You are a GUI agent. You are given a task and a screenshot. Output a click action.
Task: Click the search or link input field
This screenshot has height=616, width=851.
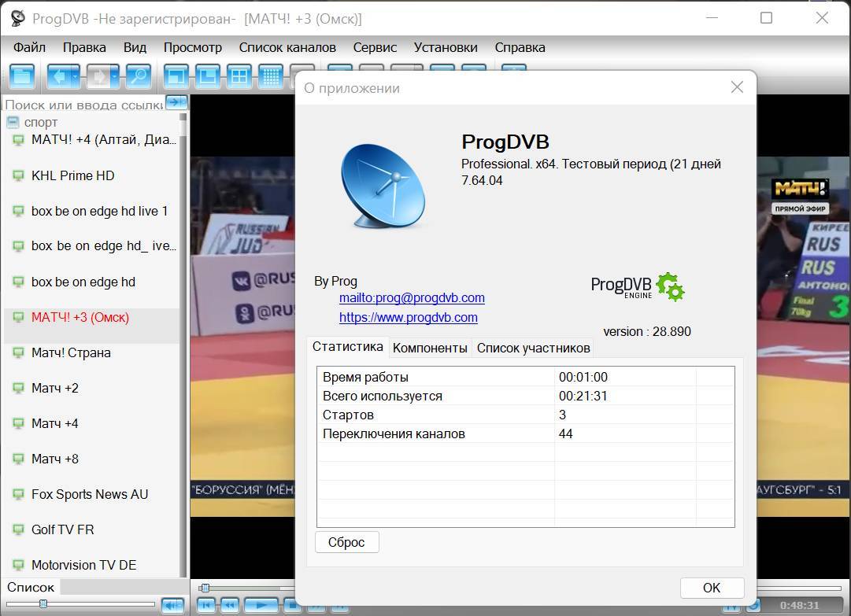click(x=83, y=104)
